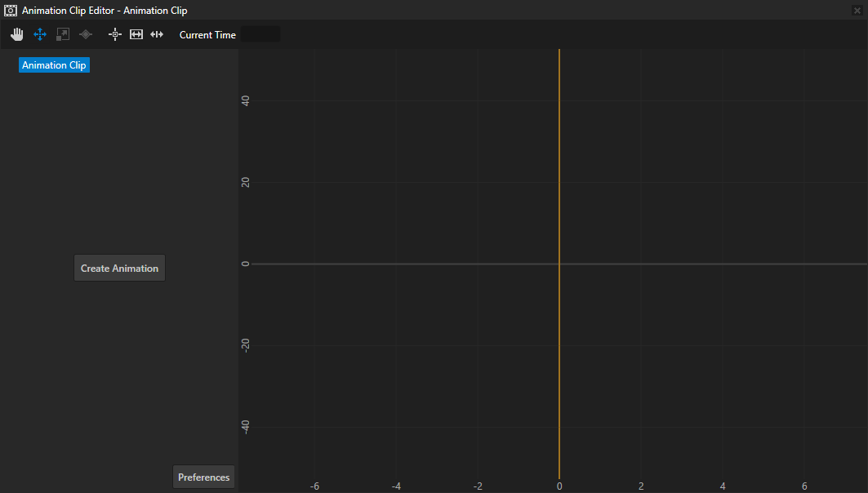Activate the Move keyframes tool
The image size is (868, 493).
[x=39, y=34]
